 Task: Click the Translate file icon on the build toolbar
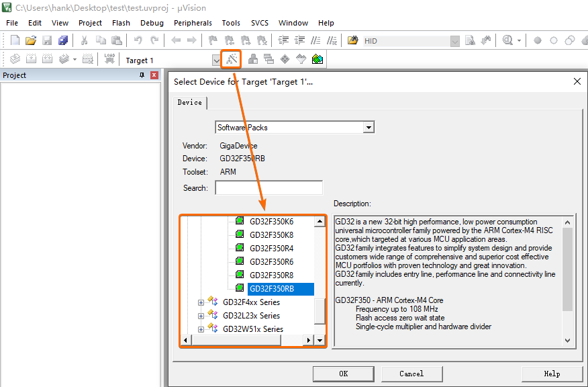pos(15,59)
